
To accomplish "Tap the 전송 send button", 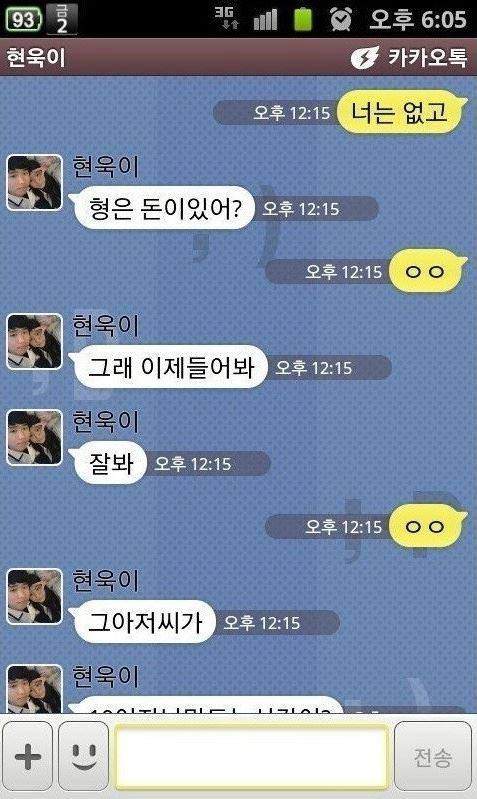I will (x=433, y=757).
